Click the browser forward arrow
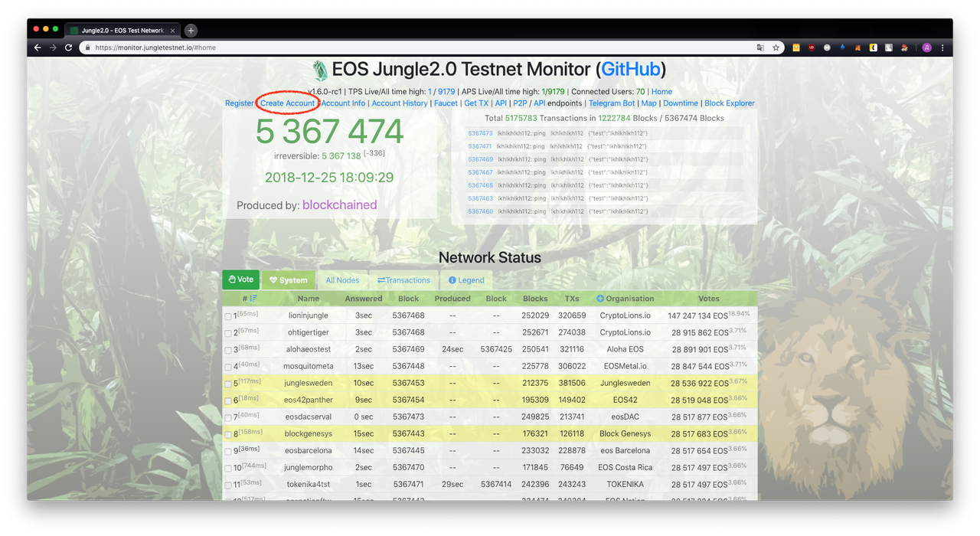The image size is (980, 536). [53, 47]
